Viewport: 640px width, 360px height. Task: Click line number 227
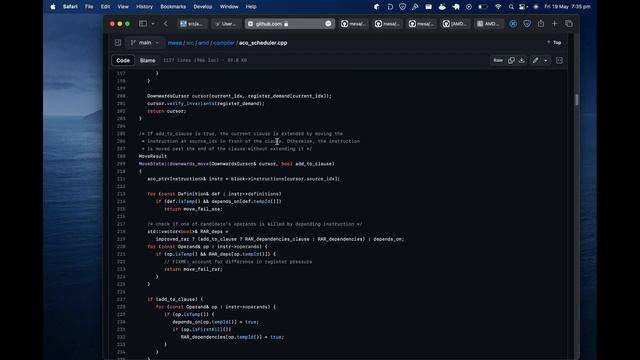[121, 299]
